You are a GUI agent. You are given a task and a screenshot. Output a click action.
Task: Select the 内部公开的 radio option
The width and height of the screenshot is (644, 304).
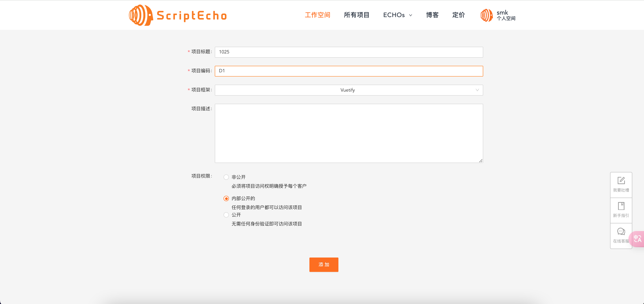pos(226,198)
